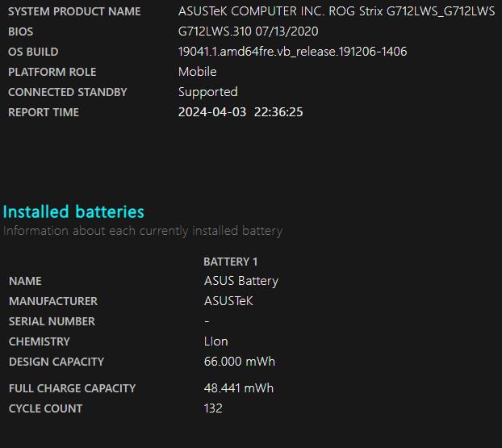Click the cycle count value 132
This screenshot has height=448, width=502.
tap(213, 408)
